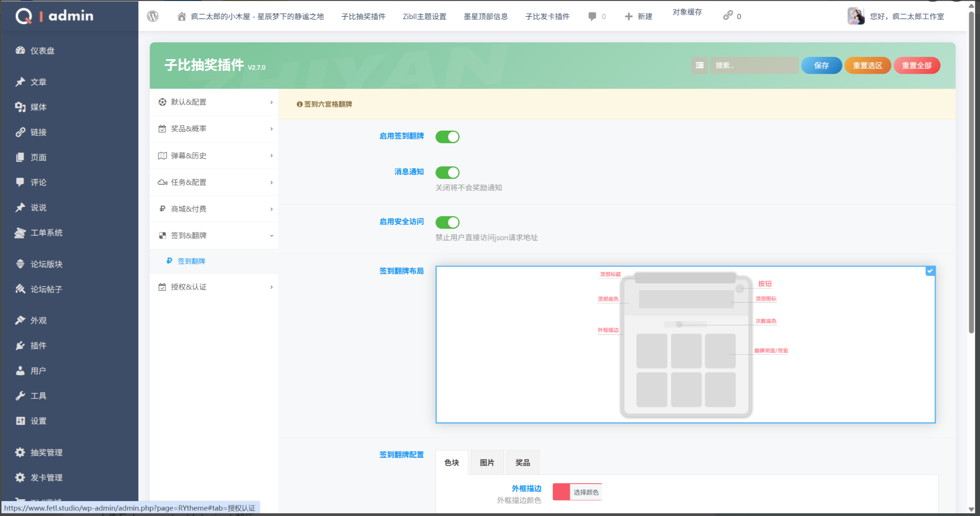Viewport: 980px width, 516px height.
Task: Select the 签到翻牌布局 layout preview image
Action: pos(686,344)
